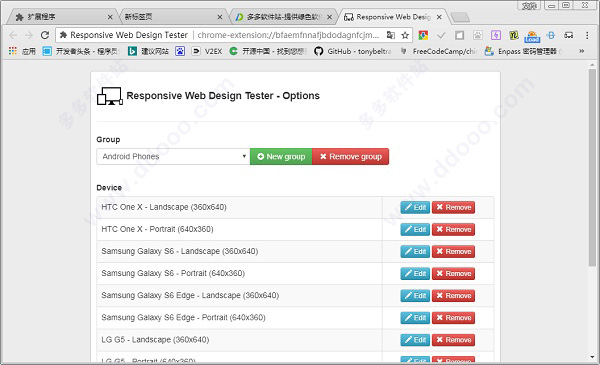Close the 多多软件站 tab
The image size is (600, 365).
(329, 17)
